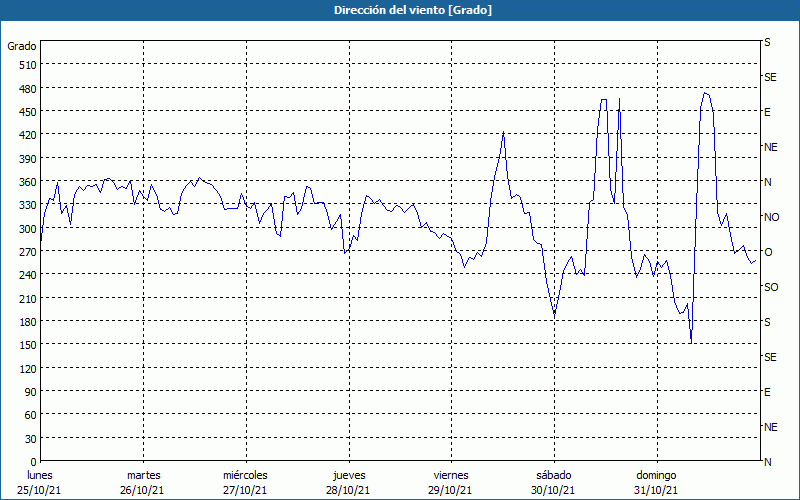The width and height of the screenshot is (800, 500).
Task: Click the 'domingo' day label
Action: 656,475
